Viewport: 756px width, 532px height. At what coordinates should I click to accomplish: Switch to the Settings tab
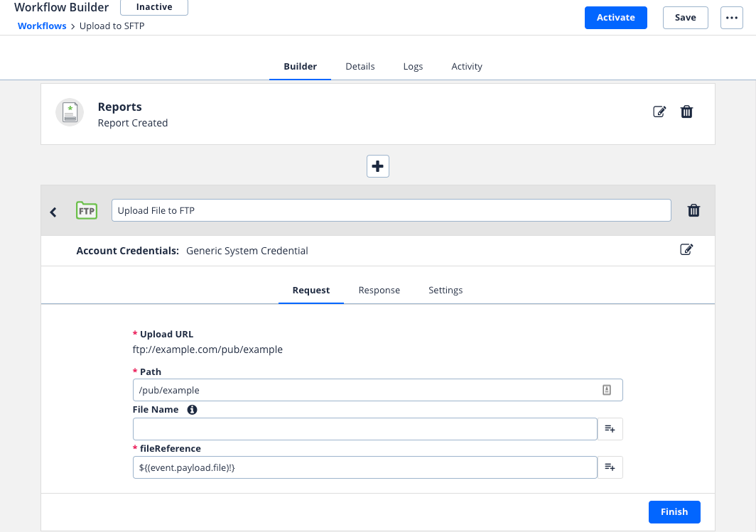click(x=445, y=290)
